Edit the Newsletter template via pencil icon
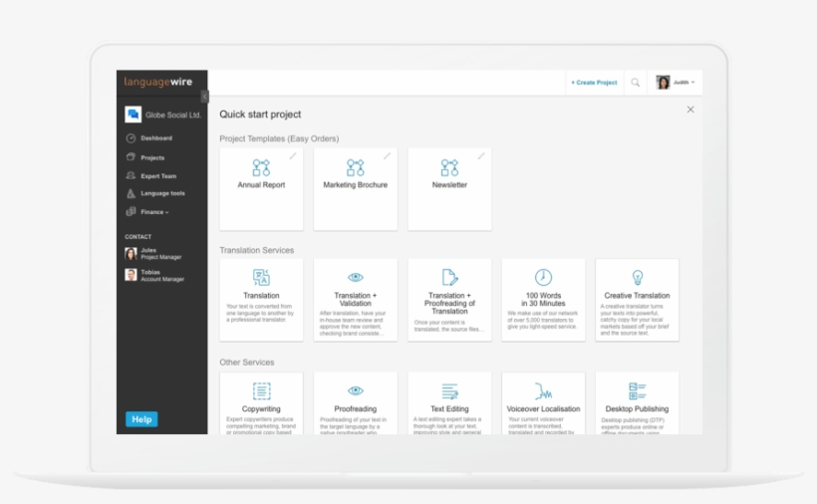Viewport: 817px width, 504px height. point(481,156)
